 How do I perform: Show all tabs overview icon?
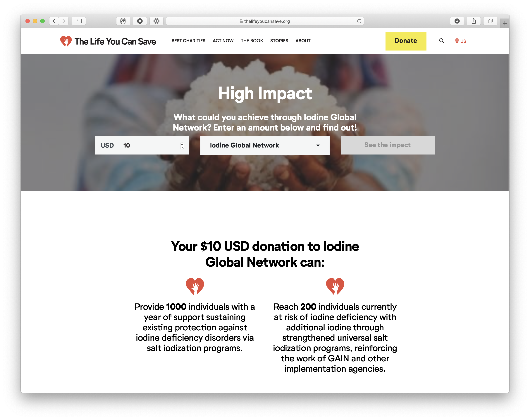[x=490, y=21]
